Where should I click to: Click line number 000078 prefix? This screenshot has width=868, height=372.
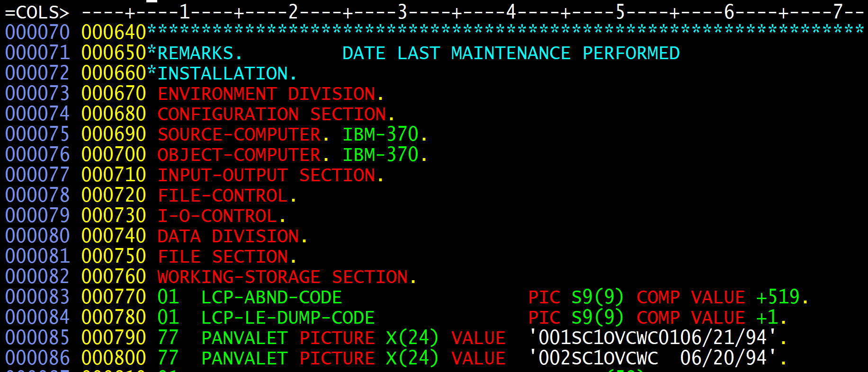click(x=37, y=195)
